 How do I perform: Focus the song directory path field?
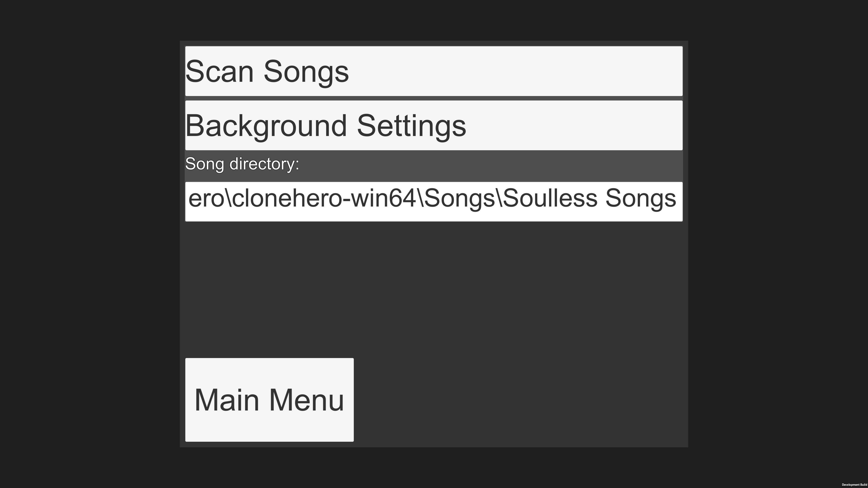point(434,201)
